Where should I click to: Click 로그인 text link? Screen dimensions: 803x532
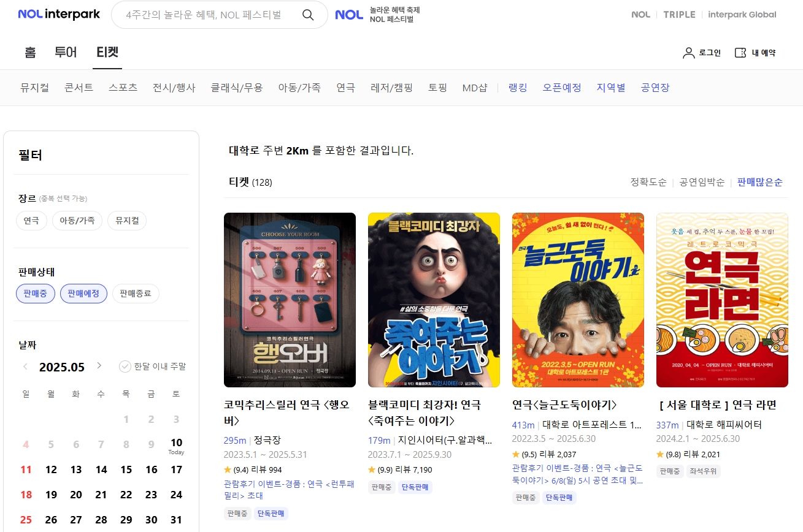[x=710, y=53]
